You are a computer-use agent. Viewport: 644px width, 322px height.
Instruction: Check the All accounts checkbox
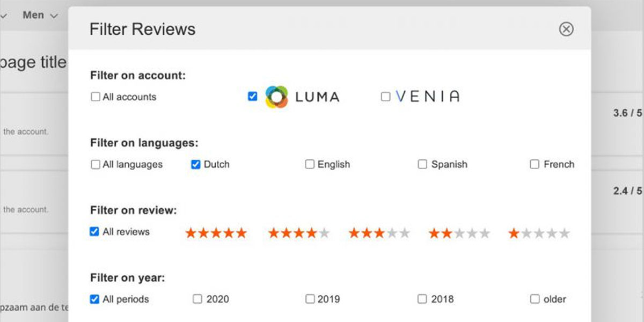[x=95, y=97]
